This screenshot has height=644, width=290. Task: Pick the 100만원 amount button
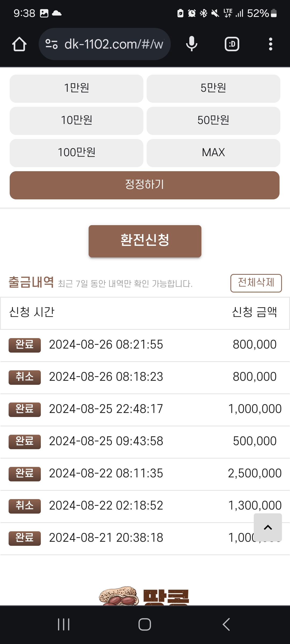77,153
